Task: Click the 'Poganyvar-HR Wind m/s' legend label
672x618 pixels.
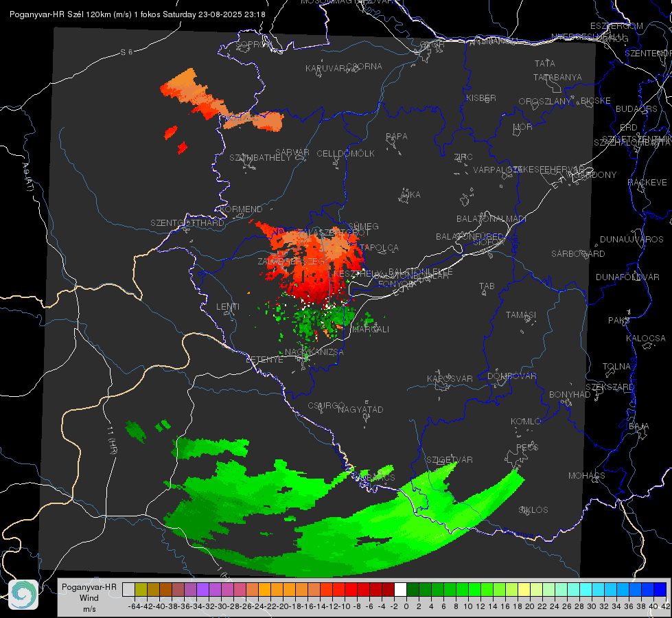Action: point(89,598)
